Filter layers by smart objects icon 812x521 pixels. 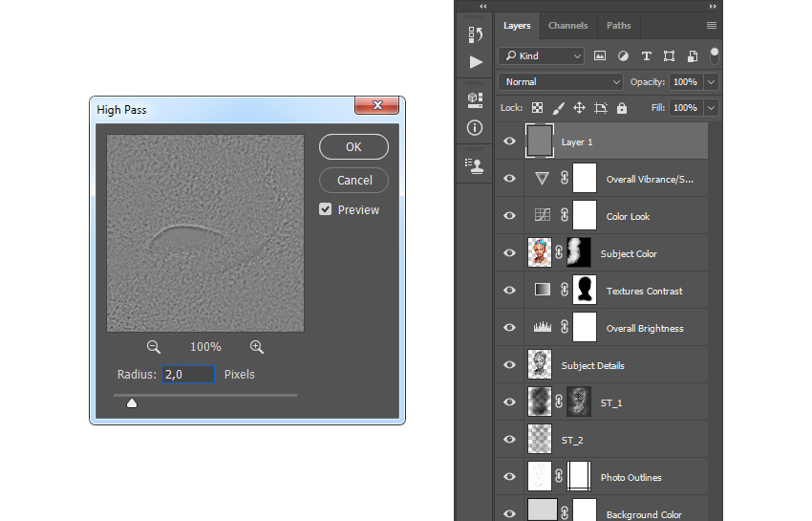(x=693, y=56)
